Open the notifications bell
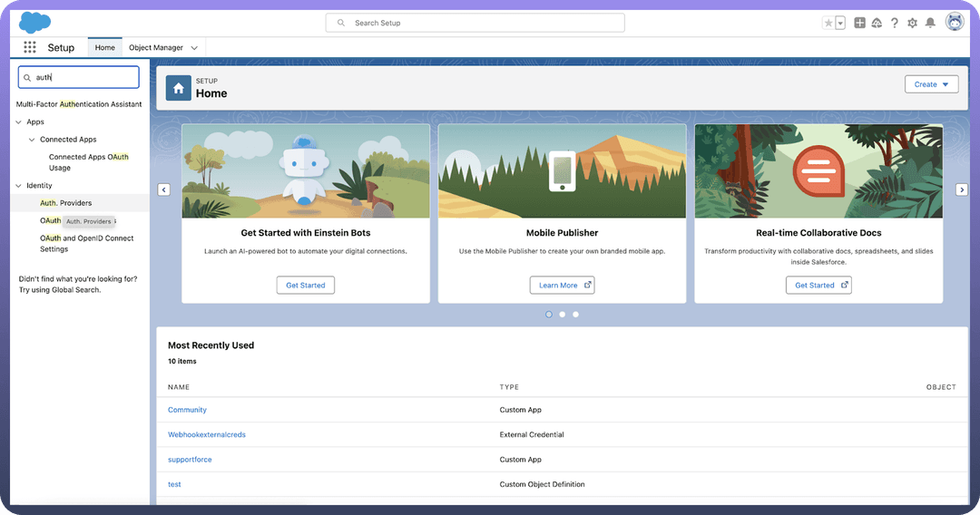 (930, 23)
